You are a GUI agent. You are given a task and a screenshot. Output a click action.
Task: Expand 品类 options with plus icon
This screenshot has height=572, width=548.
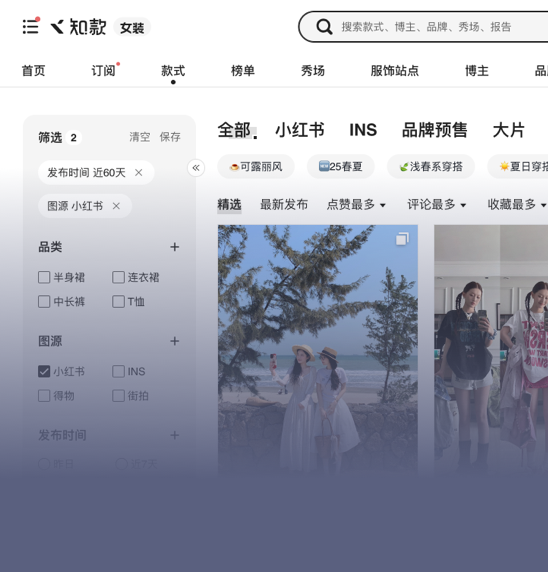175,247
